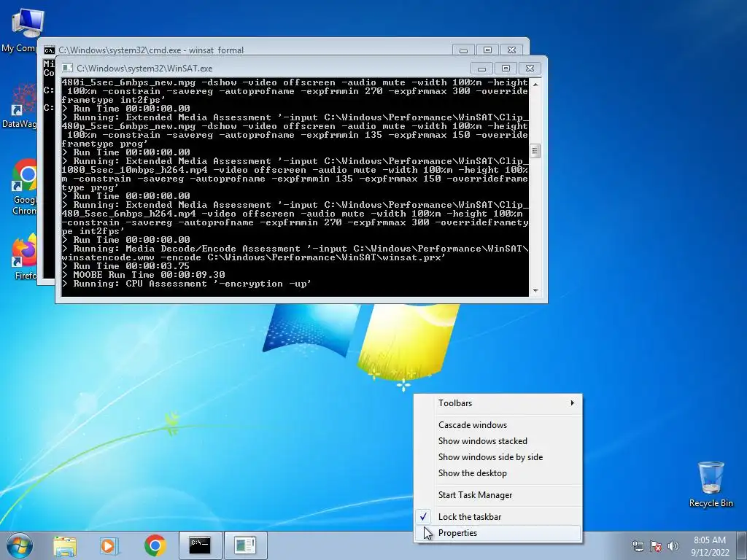Image resolution: width=747 pixels, height=560 pixels.
Task: Maximize the WinSAT.exe window
Action: click(506, 69)
